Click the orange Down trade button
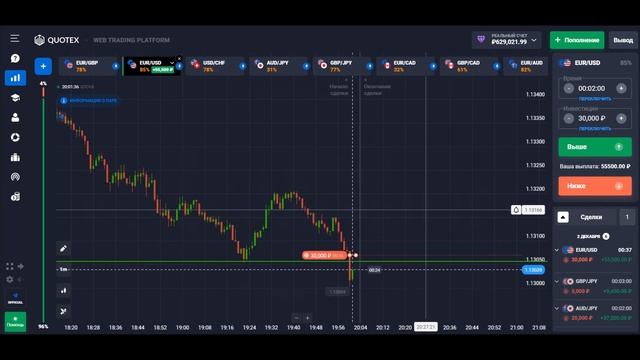The image size is (640, 360). tap(595, 186)
